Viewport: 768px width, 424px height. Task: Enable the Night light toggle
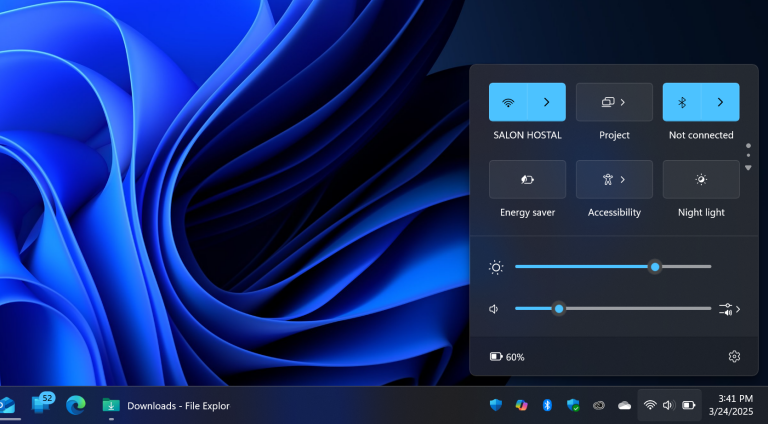[x=701, y=179]
